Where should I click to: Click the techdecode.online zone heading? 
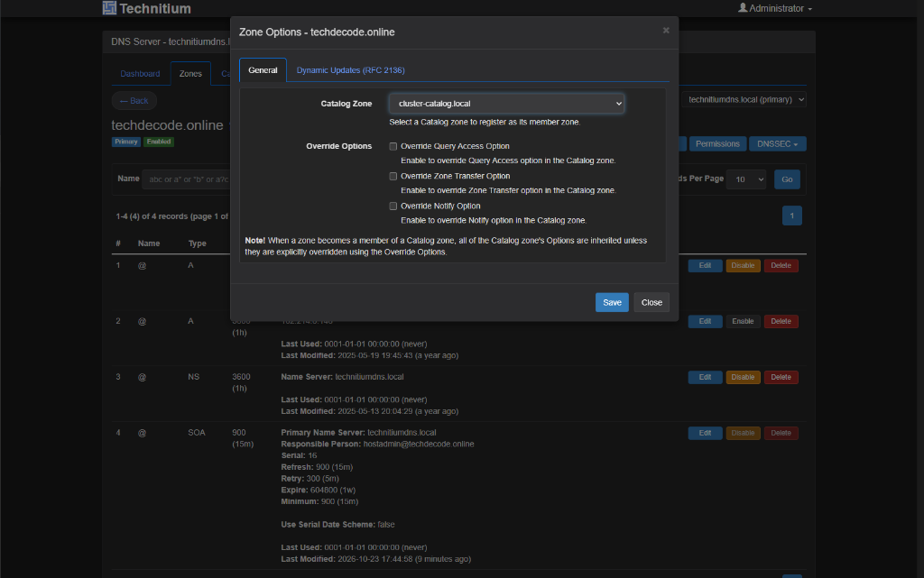pos(167,125)
